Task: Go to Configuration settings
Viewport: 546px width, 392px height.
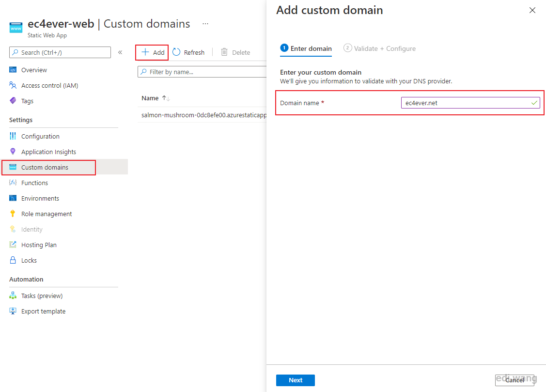Action: pos(40,136)
